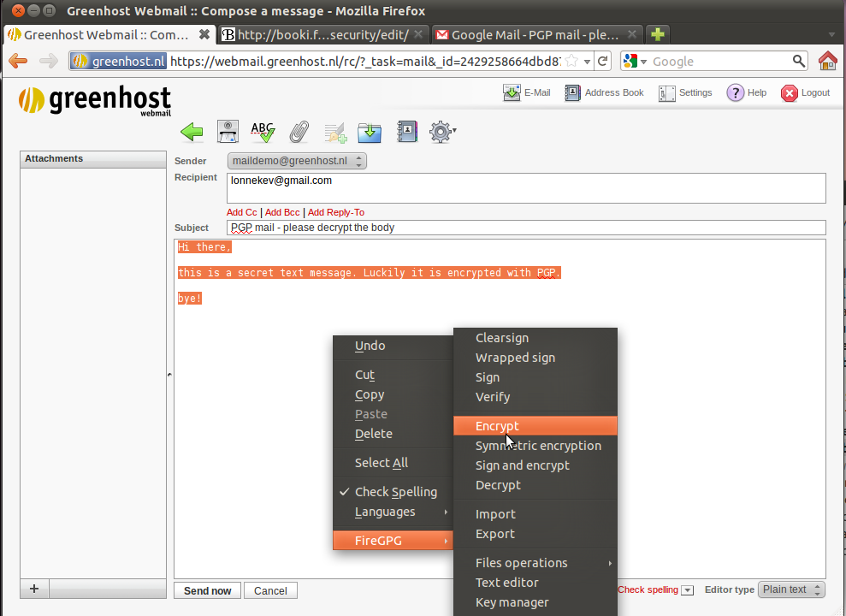Image resolution: width=846 pixels, height=616 pixels.
Task: Click the check spelling ABC toolbar icon
Action: (263, 132)
